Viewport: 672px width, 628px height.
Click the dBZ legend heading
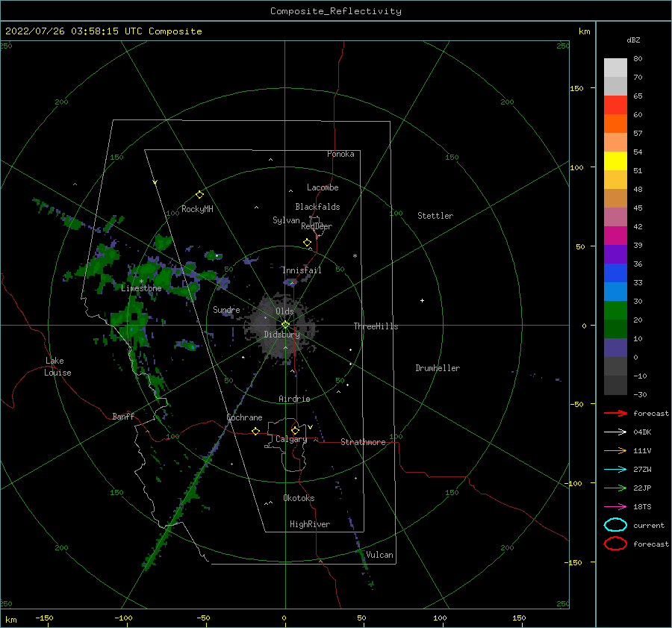click(633, 40)
